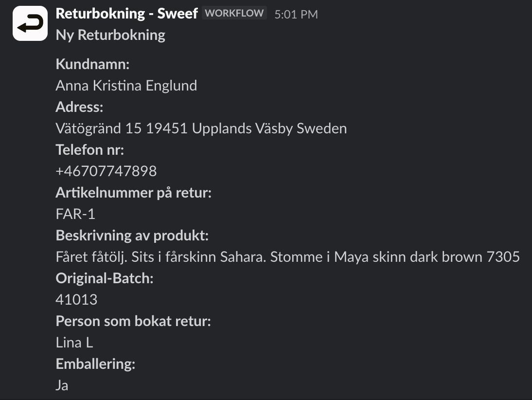Click the Vätögränd 15 Upplands Väsby address
This screenshot has height=400, width=532.
pyautogui.click(x=201, y=128)
